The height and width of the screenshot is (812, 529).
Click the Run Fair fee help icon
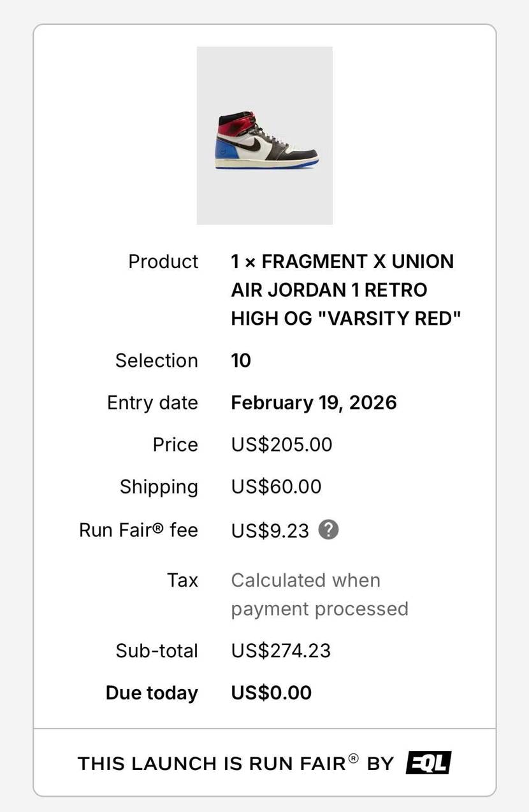[x=328, y=529]
